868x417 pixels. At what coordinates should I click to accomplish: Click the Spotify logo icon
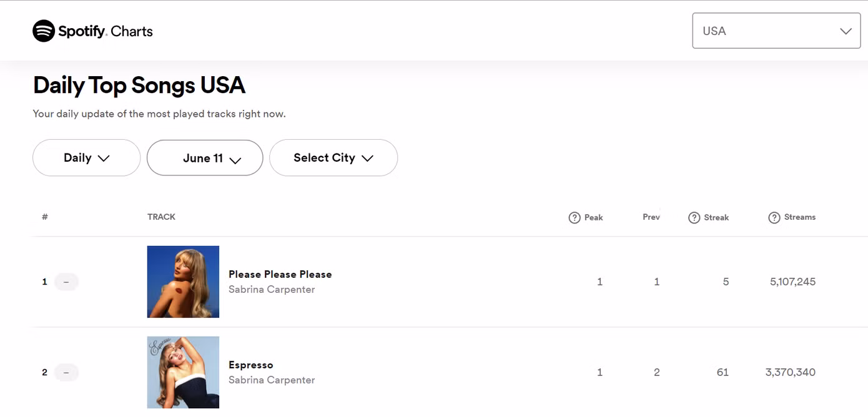[x=44, y=31]
